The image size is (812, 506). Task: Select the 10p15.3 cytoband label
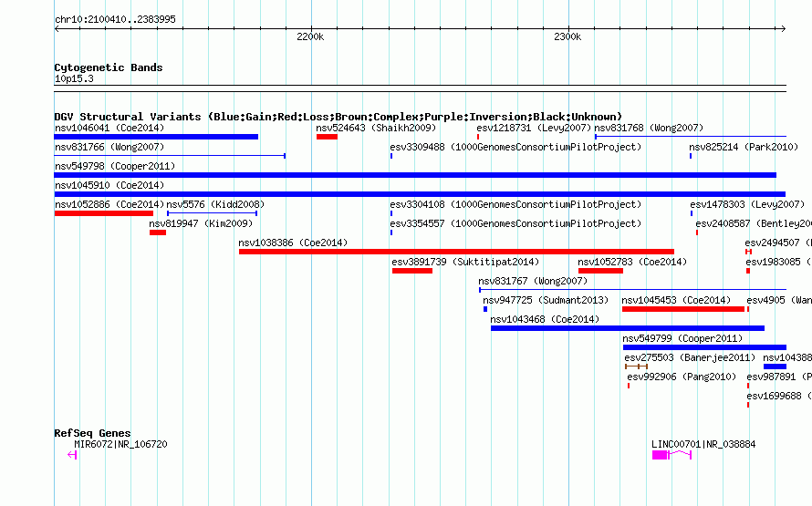click(x=74, y=79)
